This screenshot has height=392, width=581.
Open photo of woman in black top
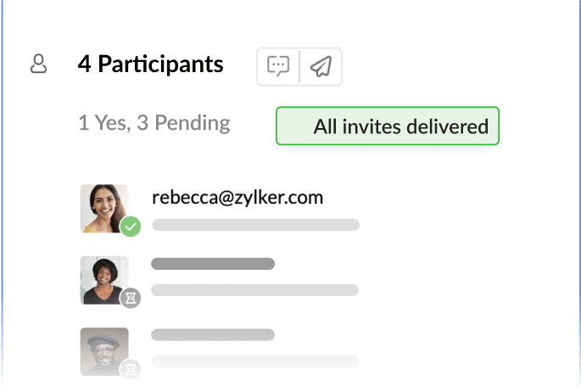(103, 279)
